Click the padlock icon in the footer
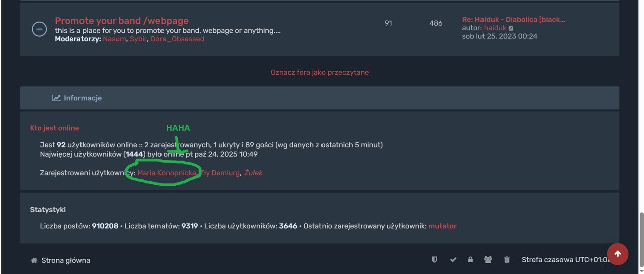The height and width of the screenshot is (274, 644). tap(470, 260)
